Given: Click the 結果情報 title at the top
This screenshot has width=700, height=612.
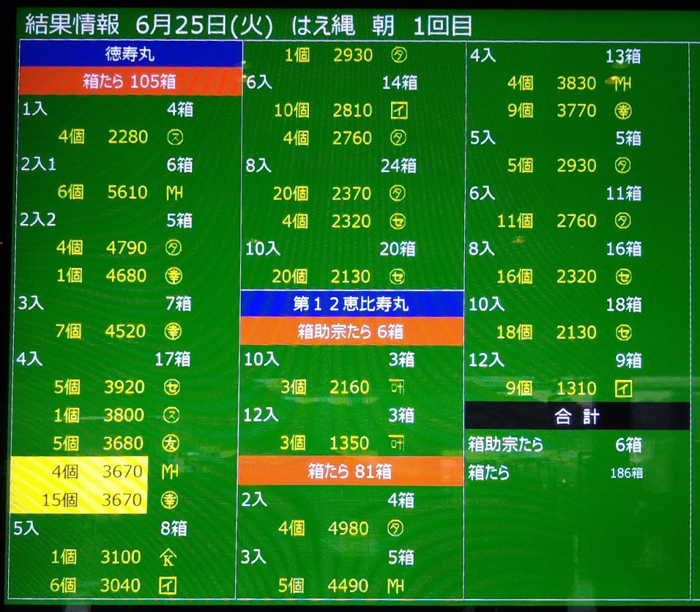Looking at the screenshot, I should click(x=72, y=25).
